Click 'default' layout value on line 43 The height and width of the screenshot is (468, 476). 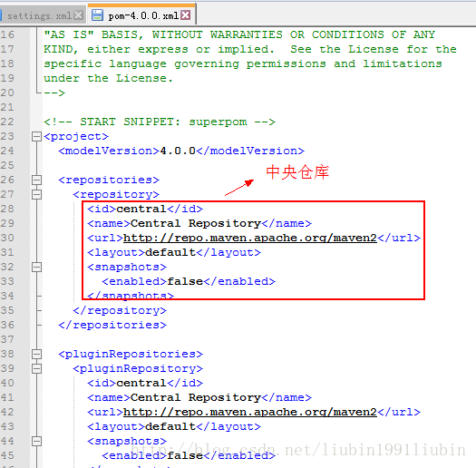point(170,426)
